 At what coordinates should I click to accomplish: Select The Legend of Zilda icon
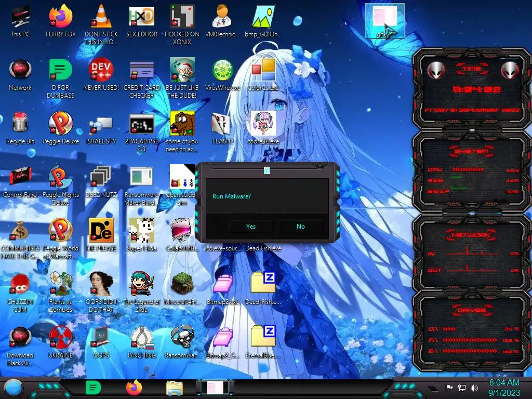(142, 292)
